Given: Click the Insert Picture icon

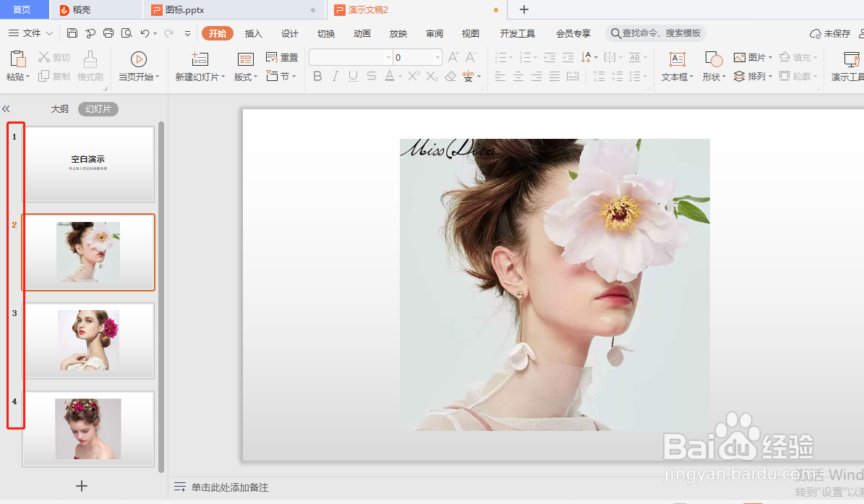Looking at the screenshot, I should 740,57.
